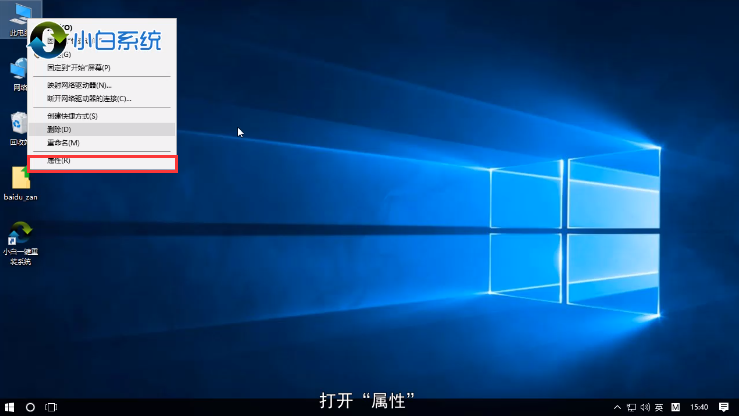
Task: Open the Action Center notifications icon
Action: pyautogui.click(x=724, y=407)
